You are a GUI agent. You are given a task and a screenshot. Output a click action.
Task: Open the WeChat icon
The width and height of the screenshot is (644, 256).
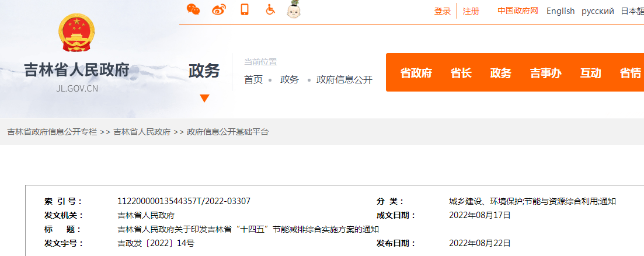(x=193, y=9)
